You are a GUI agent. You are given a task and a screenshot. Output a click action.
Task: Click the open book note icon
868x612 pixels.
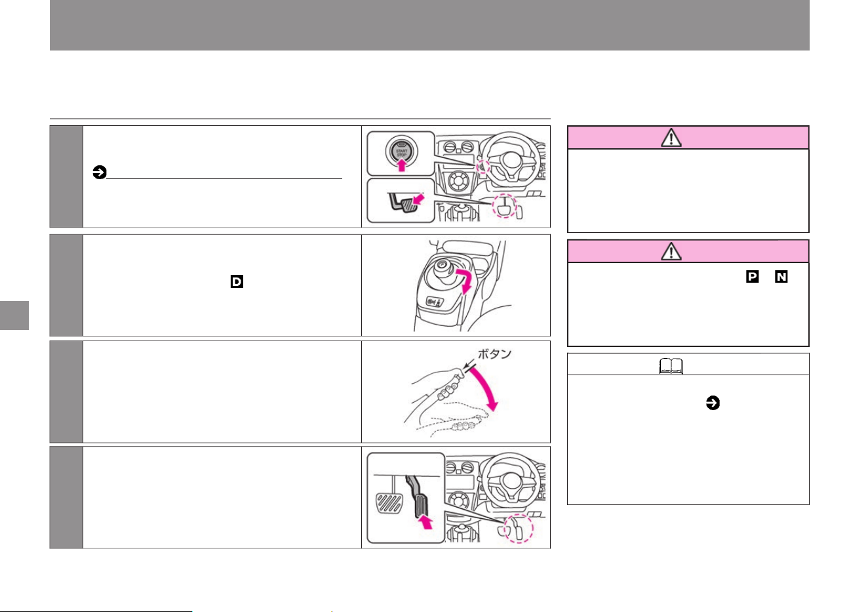pyautogui.click(x=671, y=366)
